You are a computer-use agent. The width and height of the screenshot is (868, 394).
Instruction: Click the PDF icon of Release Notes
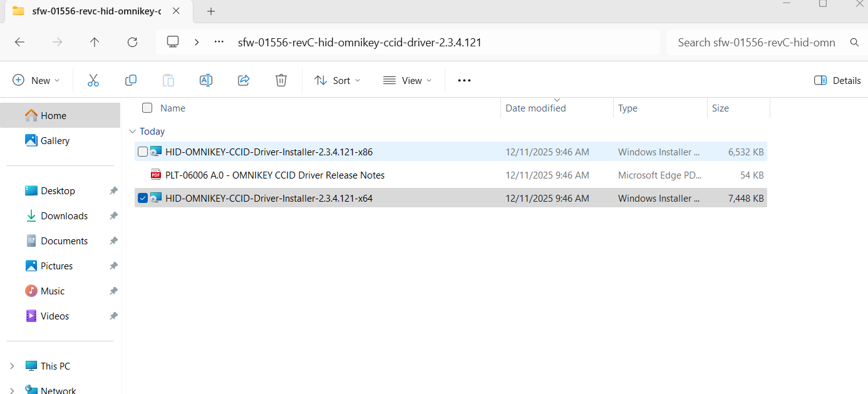(156, 175)
